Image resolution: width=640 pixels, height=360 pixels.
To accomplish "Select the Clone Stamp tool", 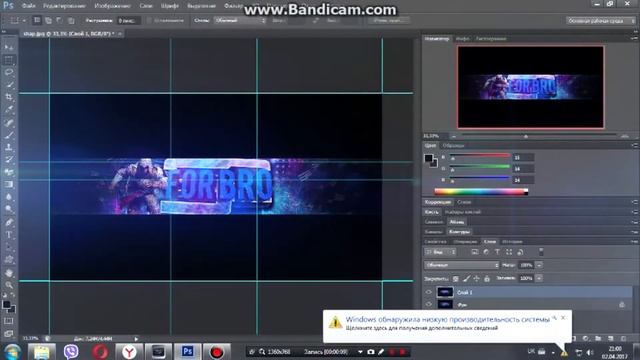I will 9,147.
